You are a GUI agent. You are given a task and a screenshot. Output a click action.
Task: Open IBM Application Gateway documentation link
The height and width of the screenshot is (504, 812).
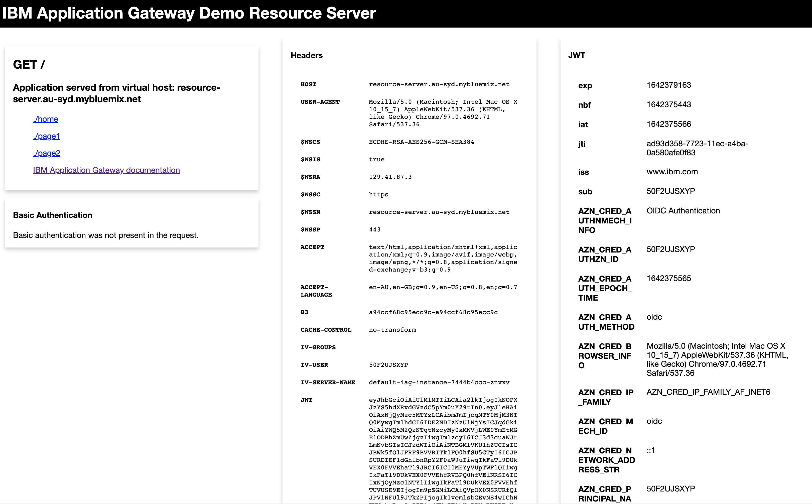106,170
